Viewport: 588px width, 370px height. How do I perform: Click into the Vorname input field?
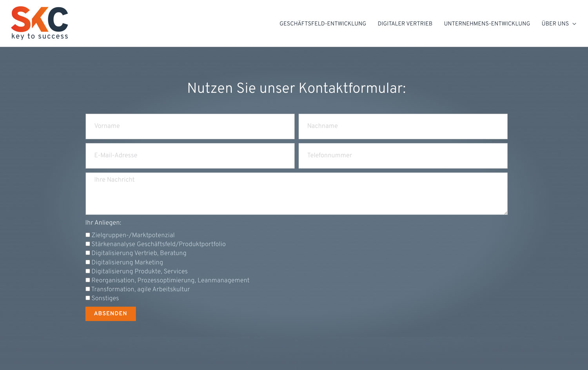tap(190, 126)
